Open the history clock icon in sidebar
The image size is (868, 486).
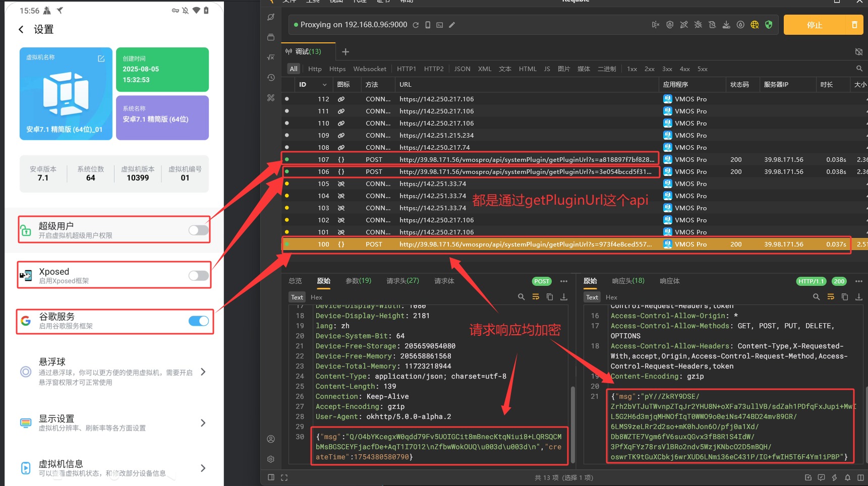click(x=271, y=78)
